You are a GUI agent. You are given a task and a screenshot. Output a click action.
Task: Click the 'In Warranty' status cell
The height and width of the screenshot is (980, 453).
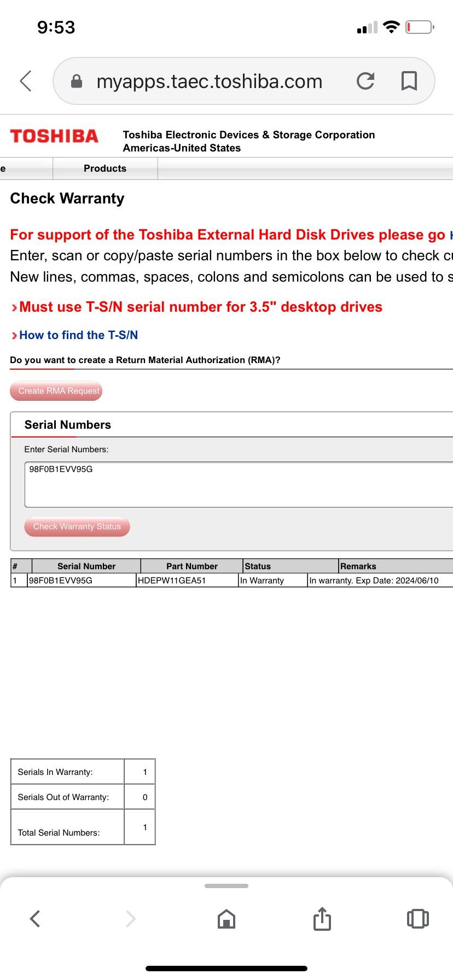pos(272,580)
